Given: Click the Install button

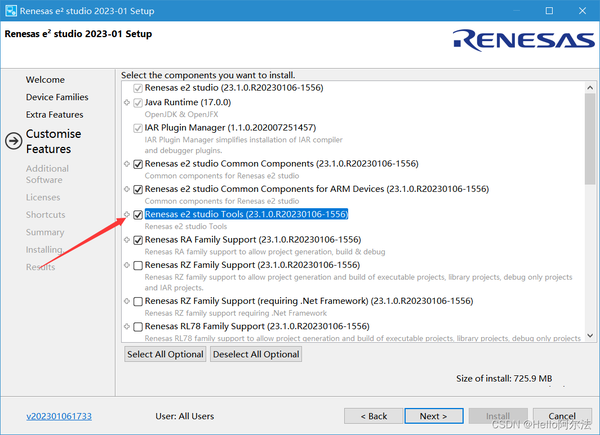Looking at the screenshot, I should tap(498, 416).
